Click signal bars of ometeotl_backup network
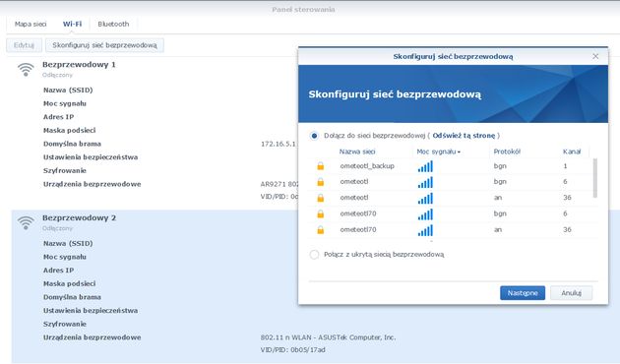Screen dimensions: 620x364 click(x=425, y=166)
